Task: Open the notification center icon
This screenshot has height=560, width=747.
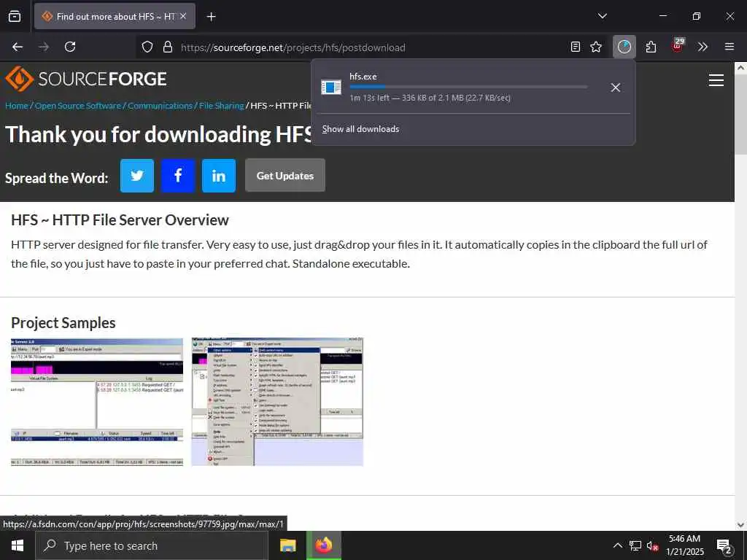Action: click(724, 546)
